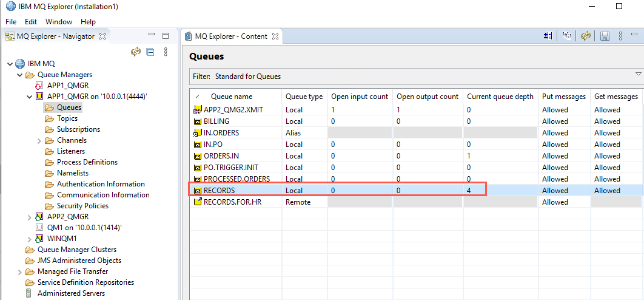Screen dimensions: 644x300
Task: Click the IBM MQ globe icon in tree
Action: click(20, 64)
